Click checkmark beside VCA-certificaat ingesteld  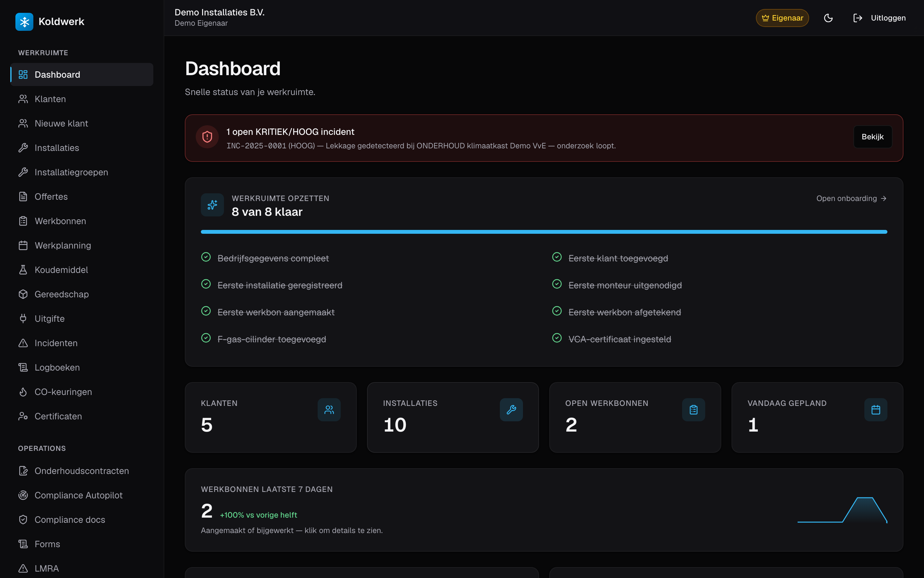click(x=557, y=338)
